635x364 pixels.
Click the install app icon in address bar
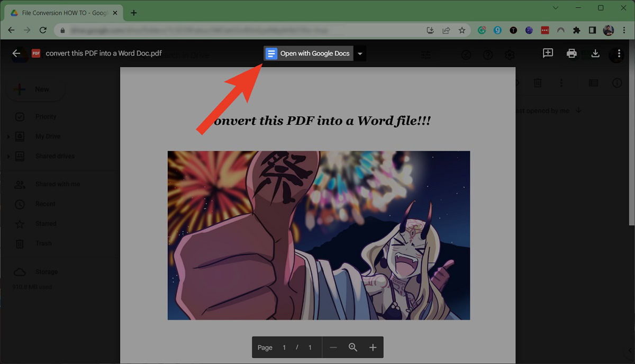tap(430, 30)
